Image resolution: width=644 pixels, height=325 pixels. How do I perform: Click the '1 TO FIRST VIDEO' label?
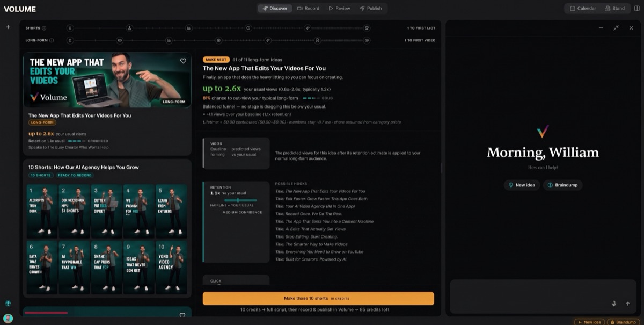420,40
